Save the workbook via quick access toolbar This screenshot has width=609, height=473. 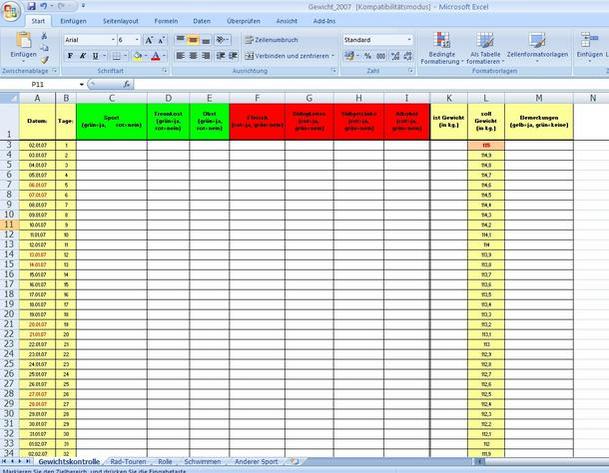(31, 6)
